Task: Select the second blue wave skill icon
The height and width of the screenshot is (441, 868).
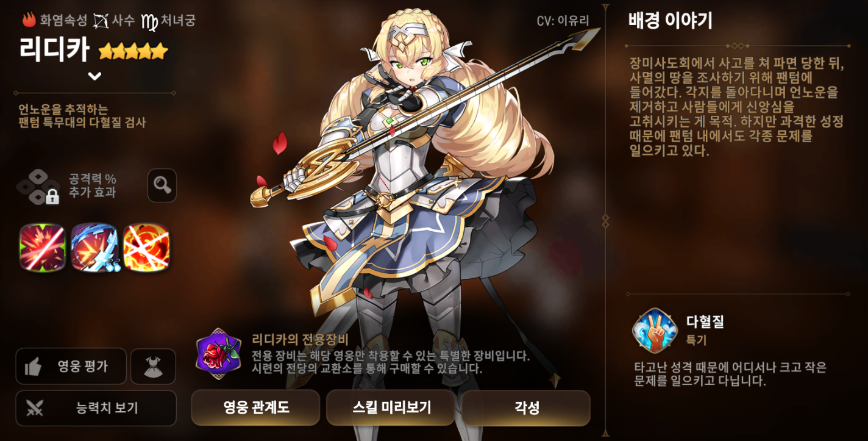Action: pyautogui.click(x=94, y=247)
